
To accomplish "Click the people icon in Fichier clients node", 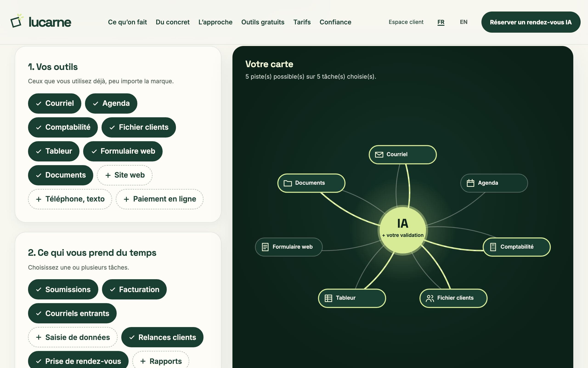I will click(x=430, y=298).
